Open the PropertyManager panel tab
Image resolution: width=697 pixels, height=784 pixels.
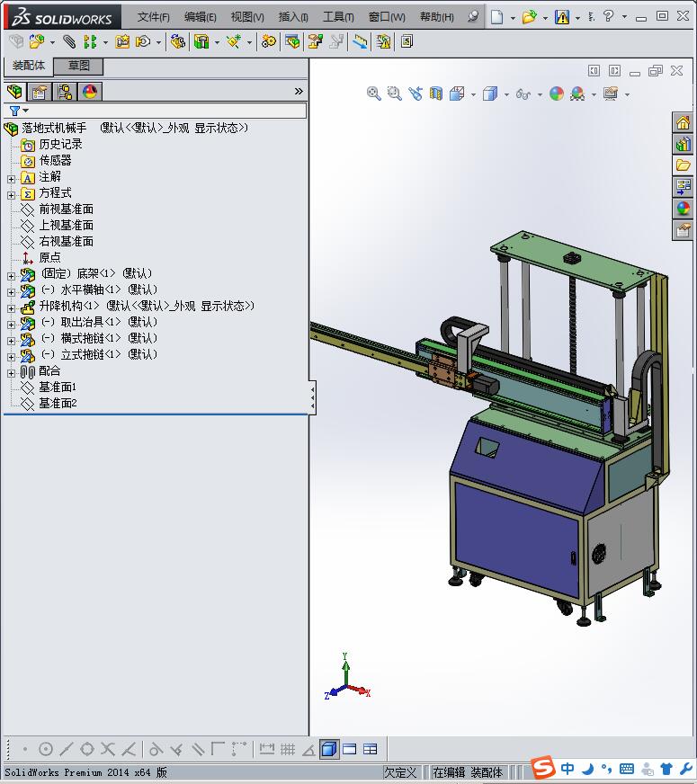(40, 92)
